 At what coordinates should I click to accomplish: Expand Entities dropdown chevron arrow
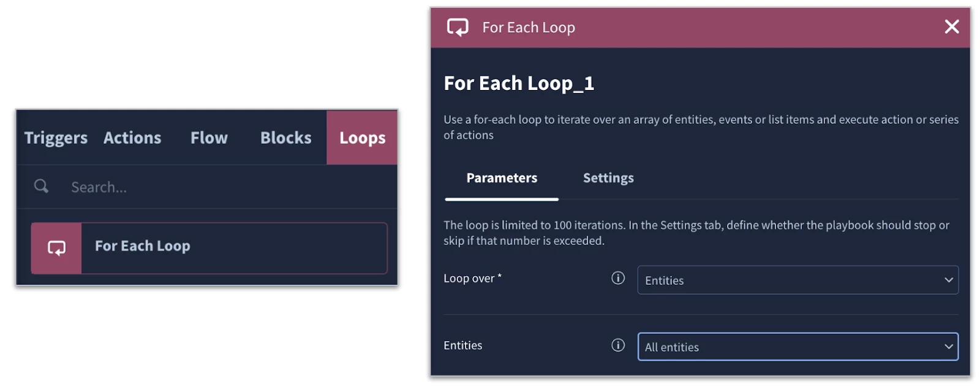click(948, 347)
